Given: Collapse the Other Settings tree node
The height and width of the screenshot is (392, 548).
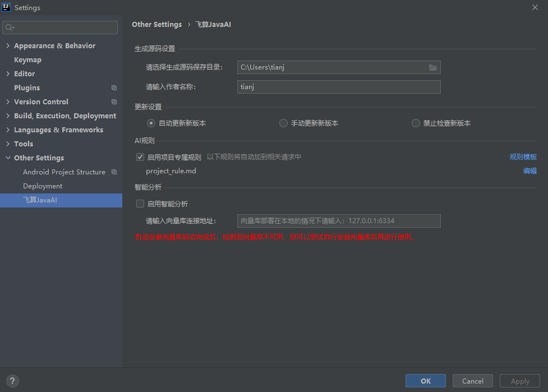Looking at the screenshot, I should click(8, 158).
